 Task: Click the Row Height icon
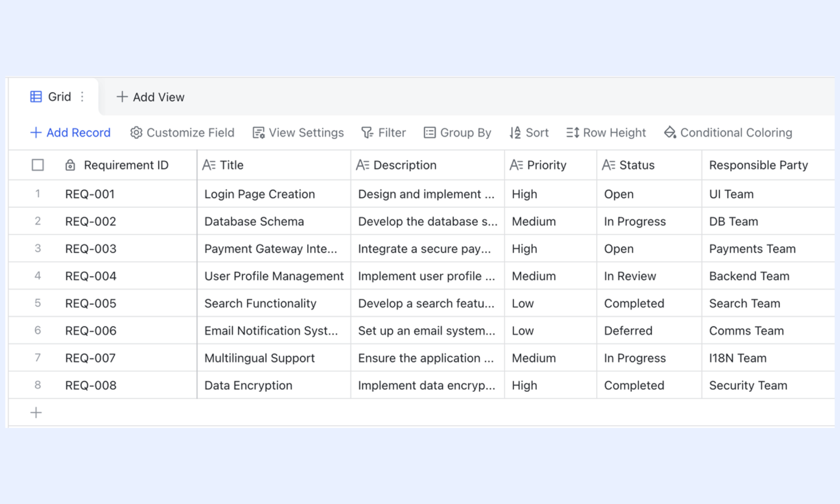[x=573, y=133]
